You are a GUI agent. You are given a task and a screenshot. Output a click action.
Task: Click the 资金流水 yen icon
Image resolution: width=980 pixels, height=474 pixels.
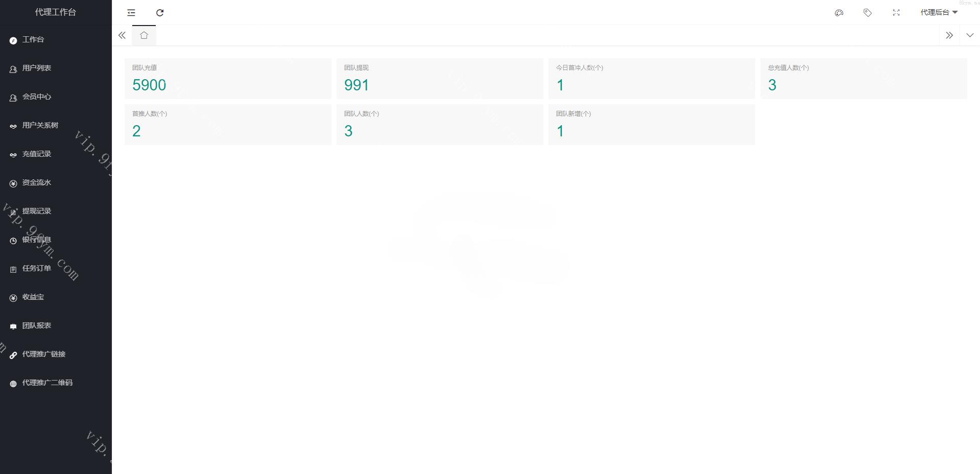(x=13, y=183)
